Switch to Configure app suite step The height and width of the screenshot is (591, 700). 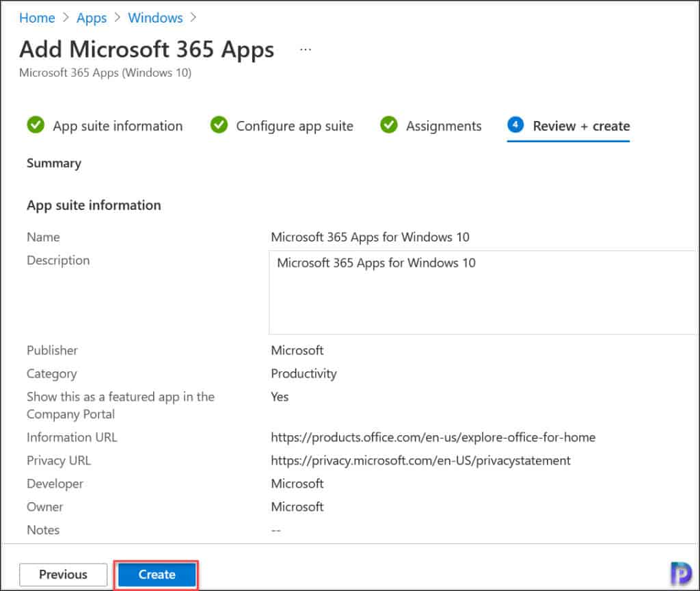(x=295, y=127)
